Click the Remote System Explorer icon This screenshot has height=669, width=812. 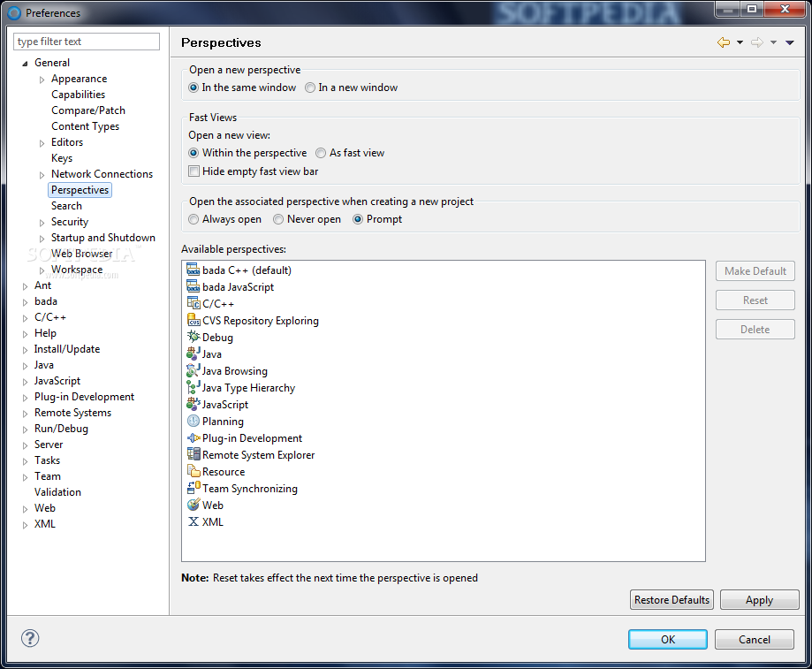pyautogui.click(x=194, y=454)
